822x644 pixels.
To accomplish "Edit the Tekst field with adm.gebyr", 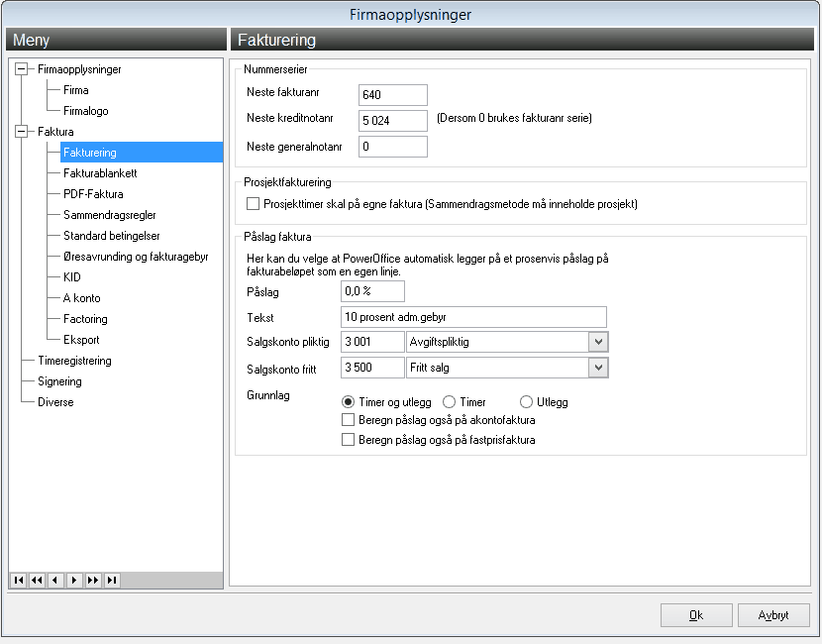I will coord(474,317).
